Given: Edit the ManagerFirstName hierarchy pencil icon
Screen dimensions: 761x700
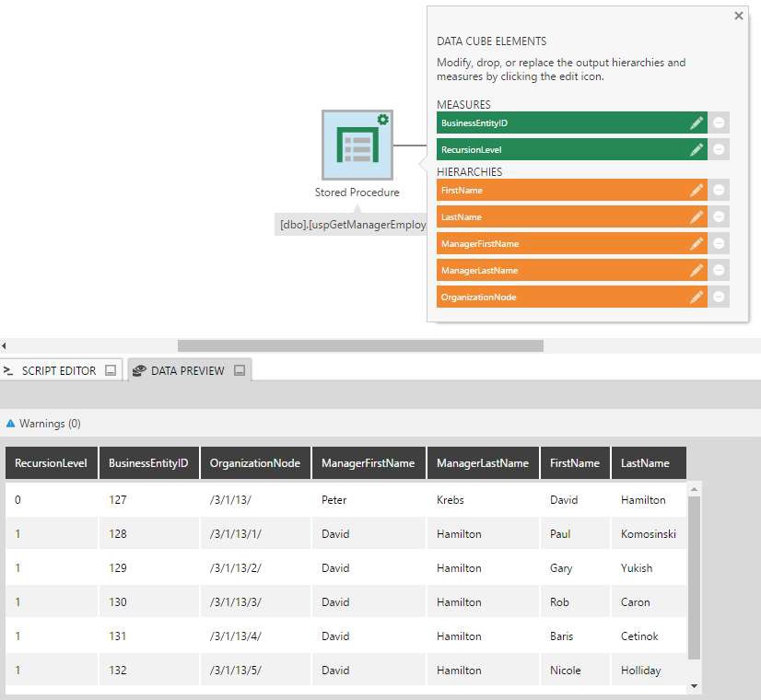Looking at the screenshot, I should 697,243.
